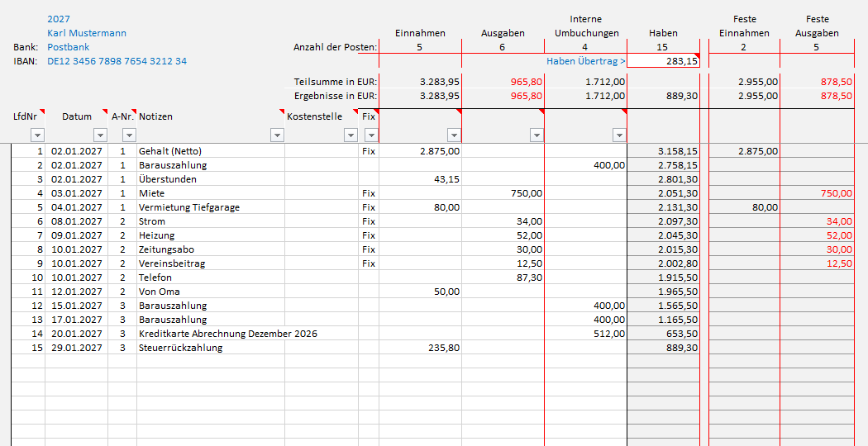Open the Fix column filter dropdown
The height and width of the screenshot is (446, 868).
(370, 135)
